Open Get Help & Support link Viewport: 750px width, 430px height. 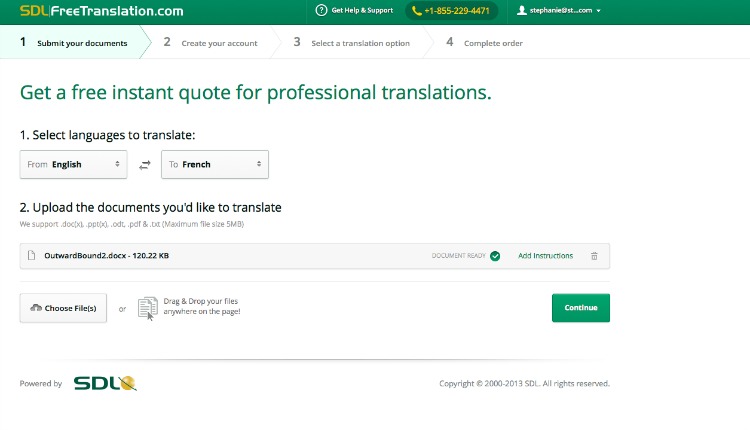(362, 10)
